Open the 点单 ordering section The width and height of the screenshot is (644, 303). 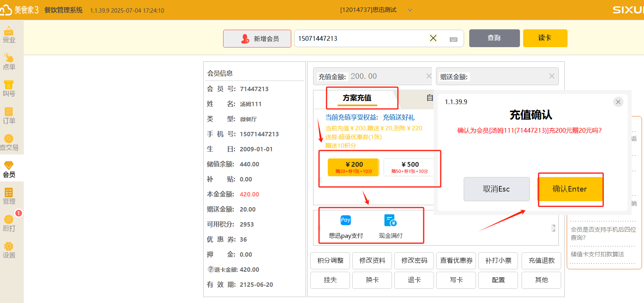[x=9, y=62]
